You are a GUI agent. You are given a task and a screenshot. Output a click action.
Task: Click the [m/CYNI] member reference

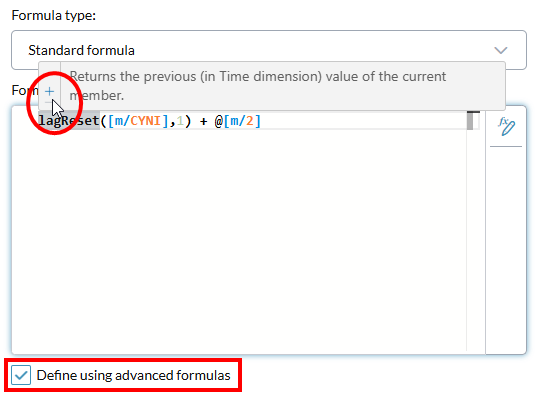(138, 121)
